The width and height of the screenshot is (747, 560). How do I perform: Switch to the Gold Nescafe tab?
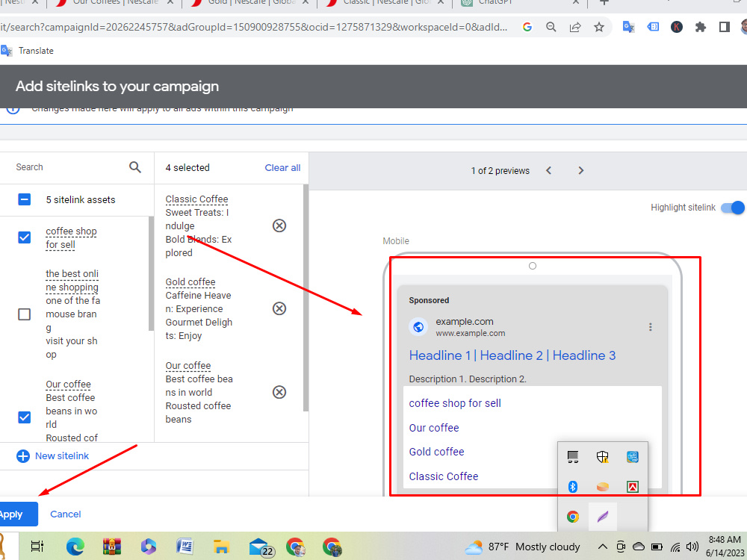tap(249, 3)
